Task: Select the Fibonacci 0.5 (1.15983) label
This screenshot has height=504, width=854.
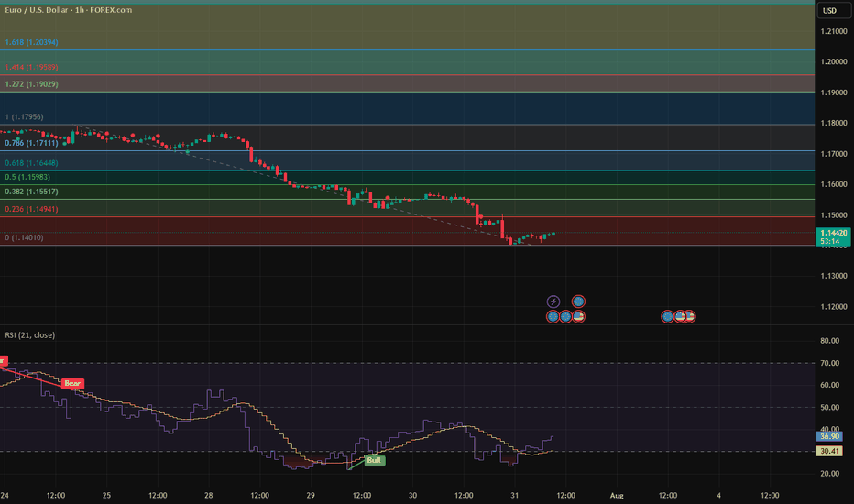Action: 27,177
